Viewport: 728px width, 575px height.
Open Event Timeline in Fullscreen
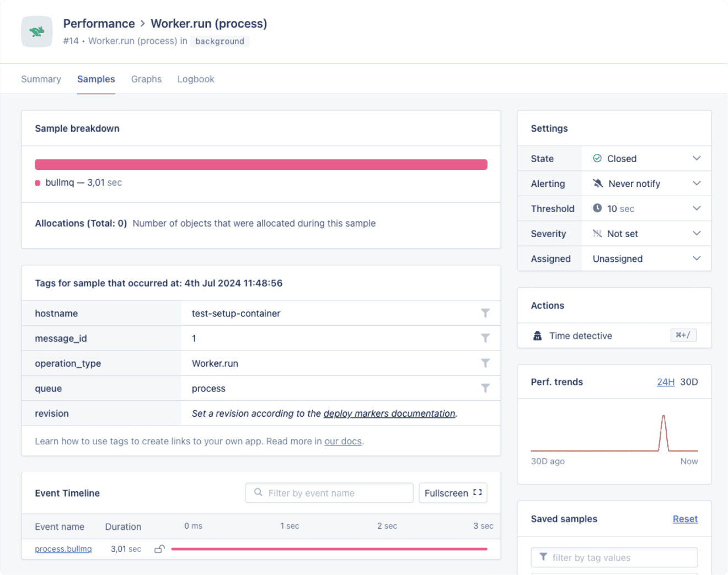pos(453,493)
